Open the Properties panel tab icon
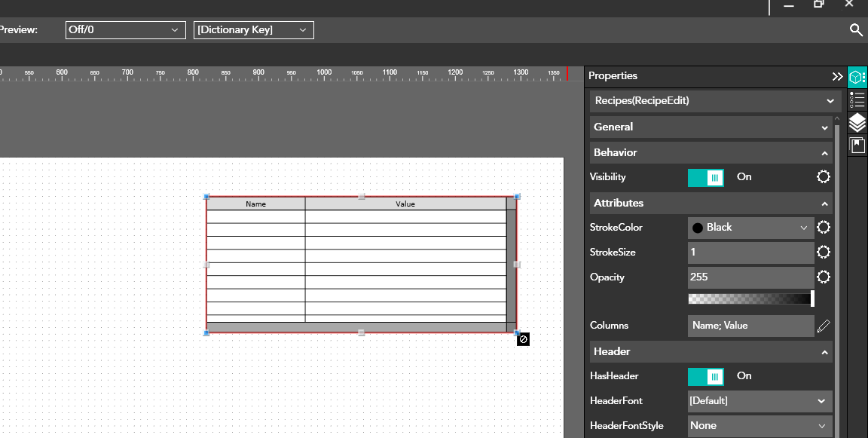Viewport: 868px width, 438px height. point(857,77)
